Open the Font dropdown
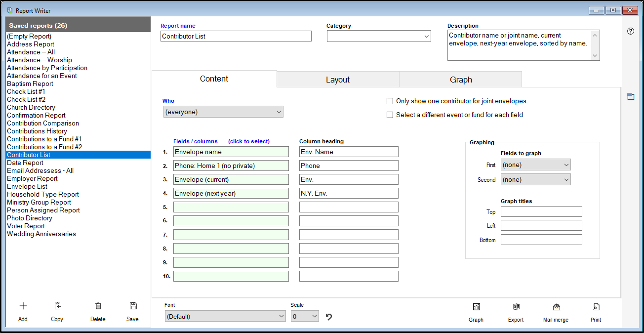This screenshot has width=644, height=333. point(225,316)
